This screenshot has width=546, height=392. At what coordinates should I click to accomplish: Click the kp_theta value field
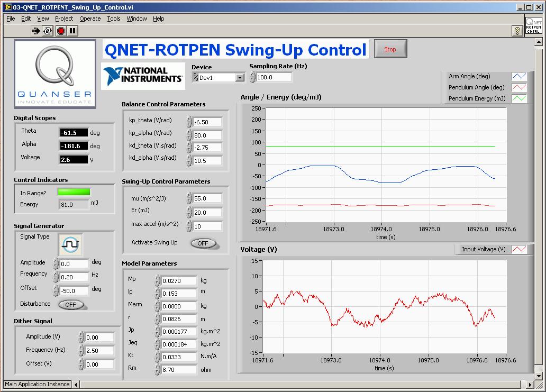[207, 122]
